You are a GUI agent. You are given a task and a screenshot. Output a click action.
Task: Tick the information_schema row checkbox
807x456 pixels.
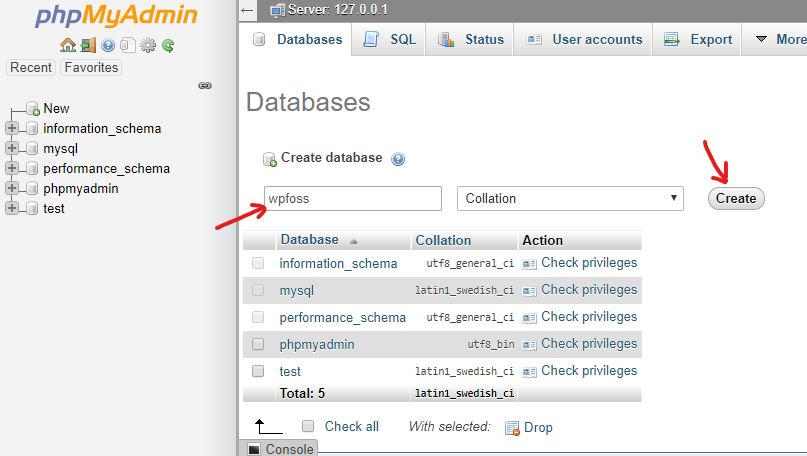click(258, 263)
